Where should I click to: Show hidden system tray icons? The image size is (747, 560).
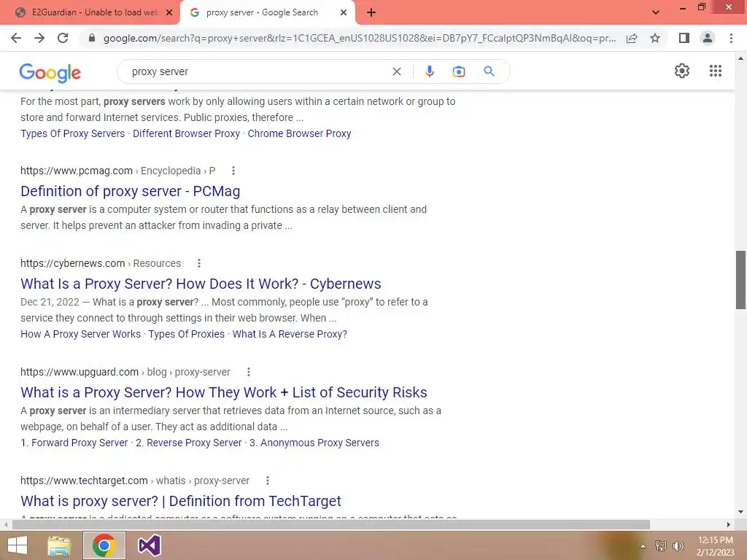(643, 546)
